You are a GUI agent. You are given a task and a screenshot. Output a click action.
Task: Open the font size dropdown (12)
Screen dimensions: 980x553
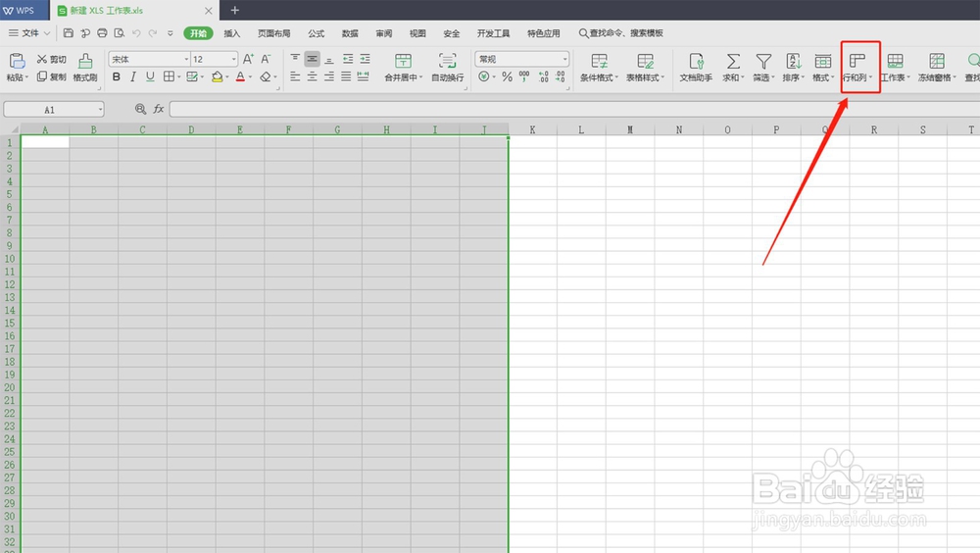(234, 59)
